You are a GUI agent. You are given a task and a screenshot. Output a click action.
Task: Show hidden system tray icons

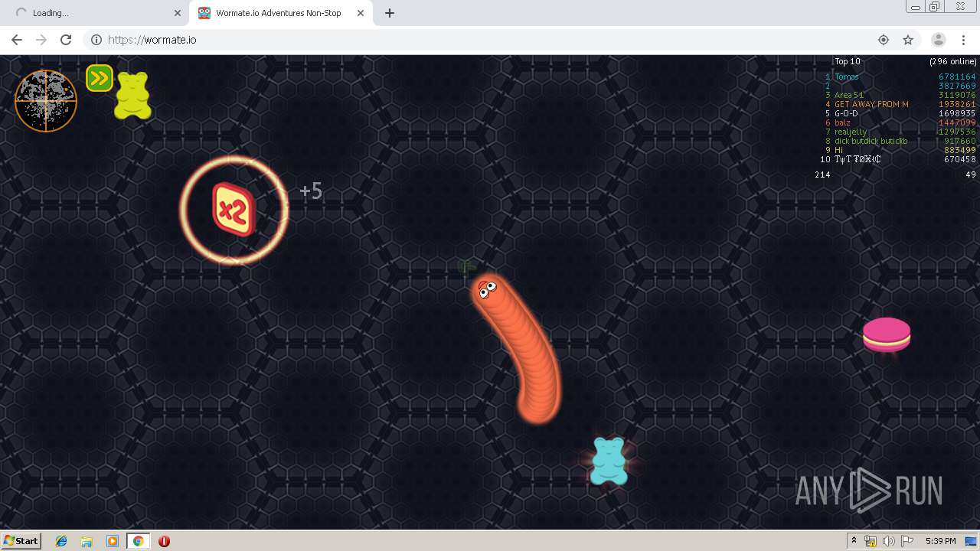click(854, 541)
